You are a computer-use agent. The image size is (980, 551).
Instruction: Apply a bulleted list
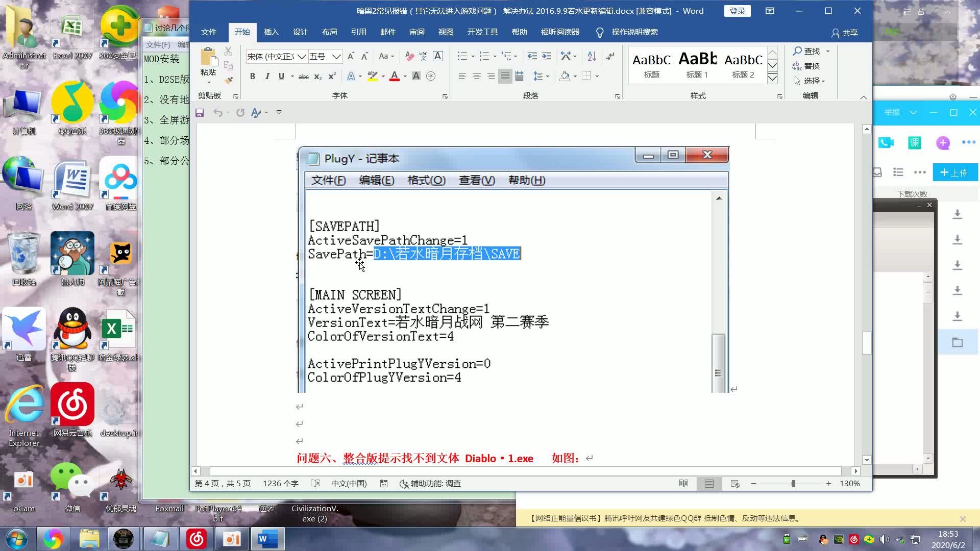pyautogui.click(x=461, y=56)
